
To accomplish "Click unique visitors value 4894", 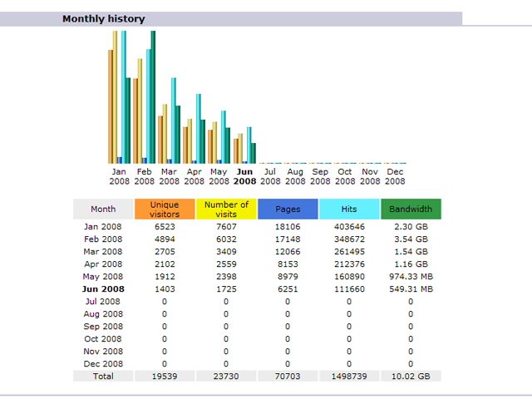I will coord(165,239).
